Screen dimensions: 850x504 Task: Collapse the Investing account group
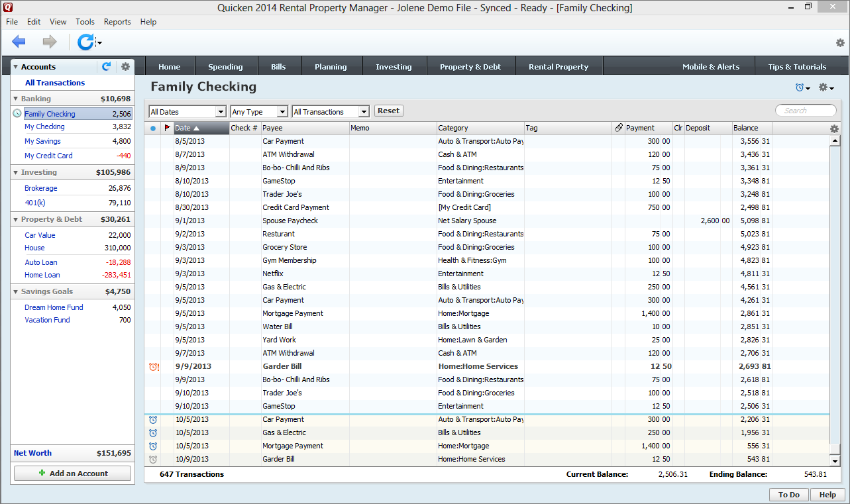15,172
